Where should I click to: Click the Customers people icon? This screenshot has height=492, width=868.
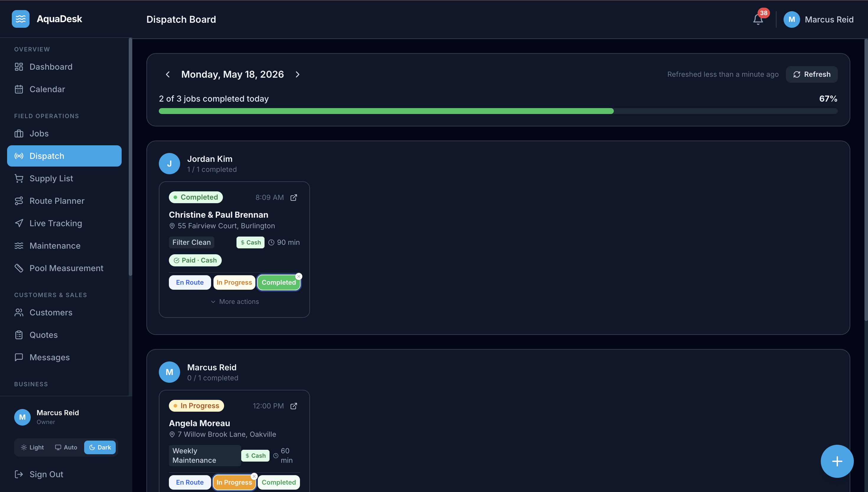pos(19,312)
